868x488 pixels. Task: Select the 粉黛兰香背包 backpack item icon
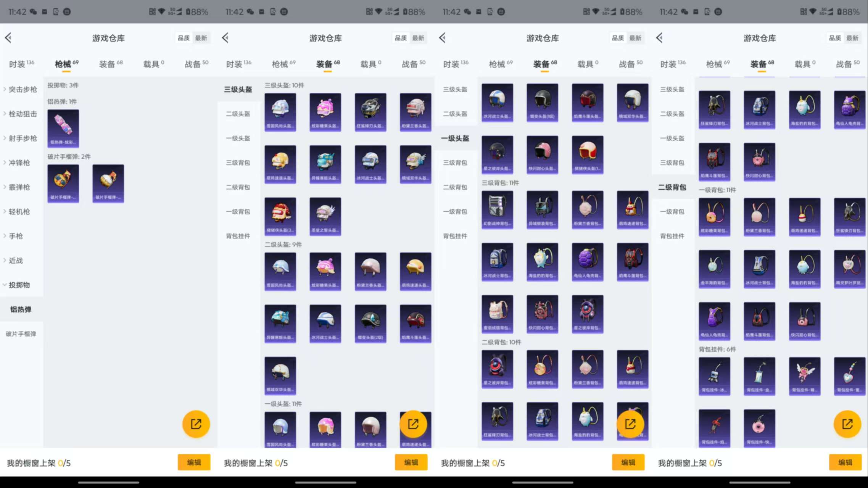[588, 210]
